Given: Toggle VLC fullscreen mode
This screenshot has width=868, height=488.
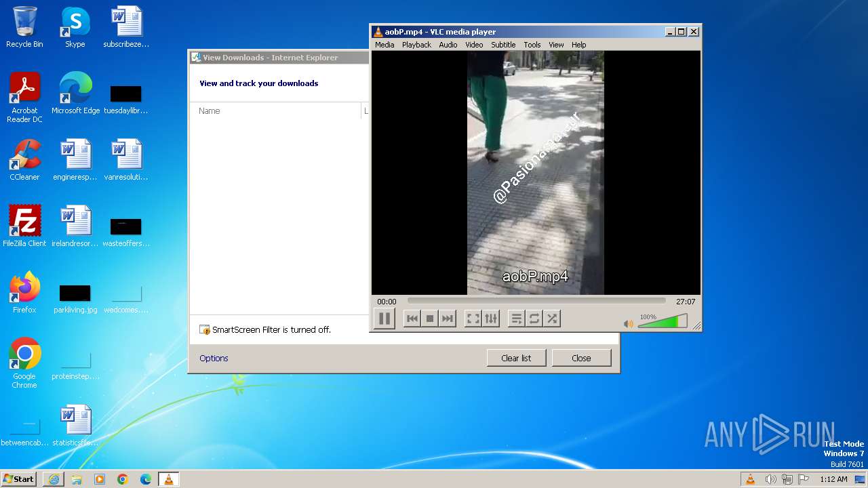Looking at the screenshot, I should point(473,319).
